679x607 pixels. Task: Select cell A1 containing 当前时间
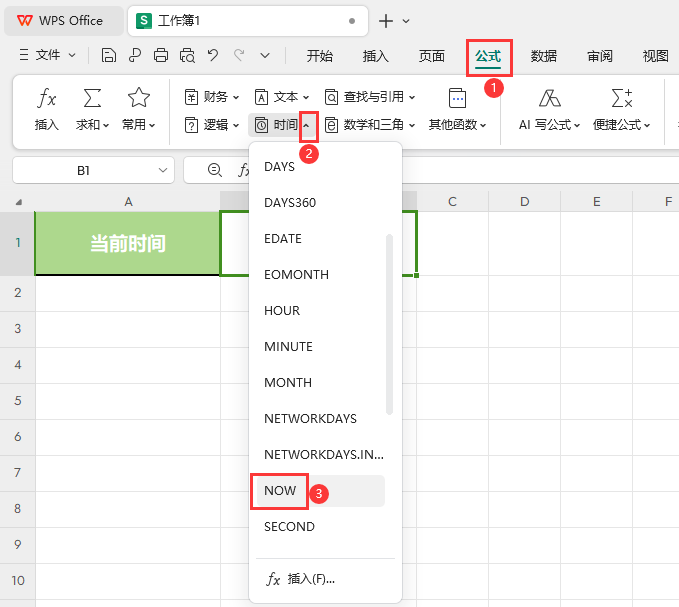pos(128,243)
